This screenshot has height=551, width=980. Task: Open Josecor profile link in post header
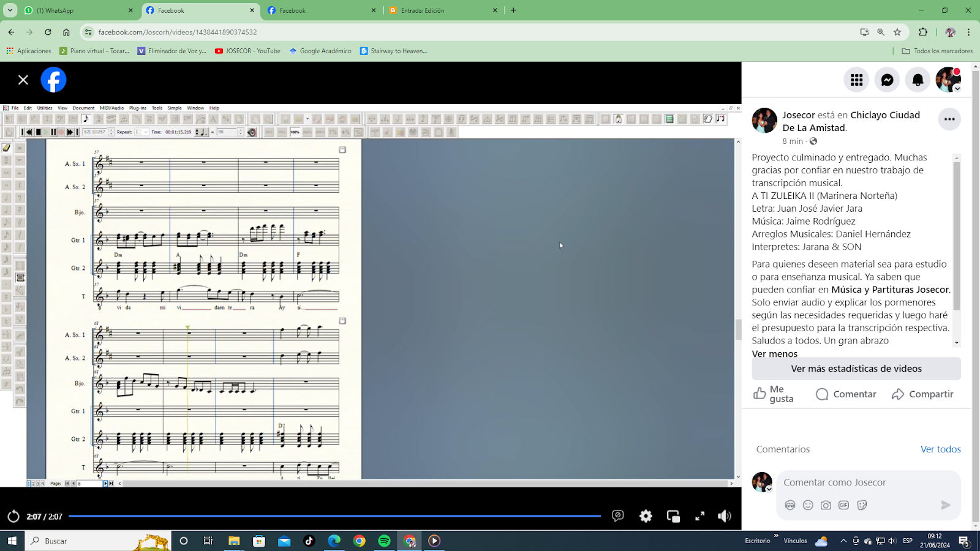798,115
